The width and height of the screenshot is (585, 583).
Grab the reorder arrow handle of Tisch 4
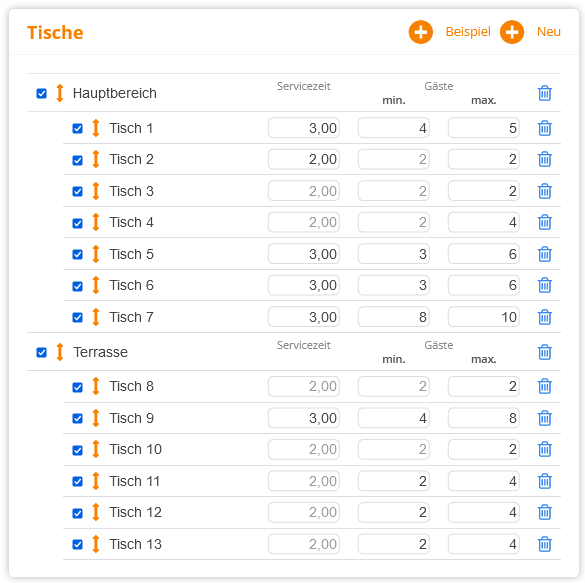tap(96, 222)
